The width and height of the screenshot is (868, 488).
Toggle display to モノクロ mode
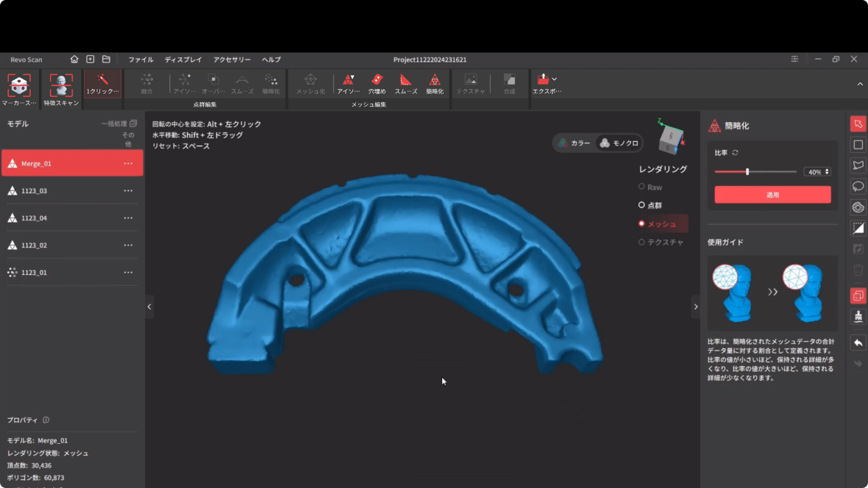619,143
